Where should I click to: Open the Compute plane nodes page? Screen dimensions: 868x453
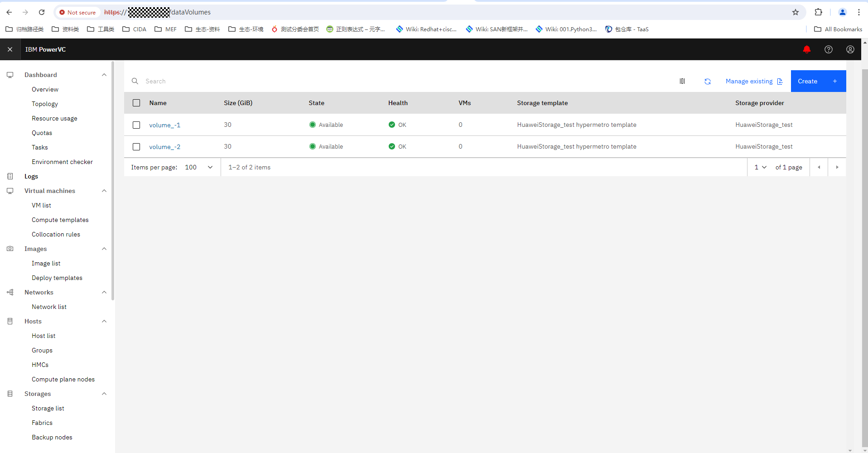click(x=63, y=379)
